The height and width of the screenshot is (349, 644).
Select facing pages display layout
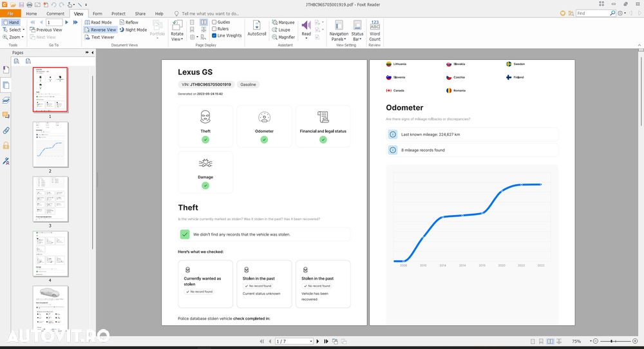(204, 22)
